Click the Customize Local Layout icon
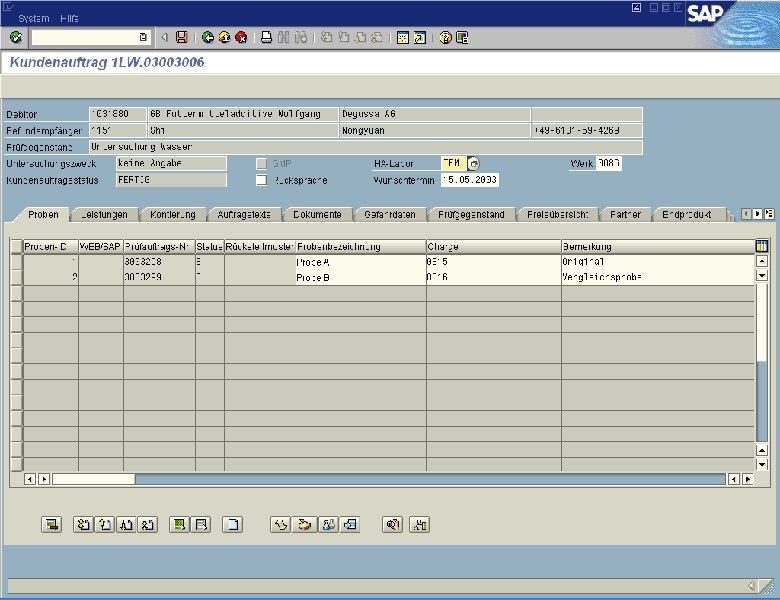780x600 pixels. (462, 37)
